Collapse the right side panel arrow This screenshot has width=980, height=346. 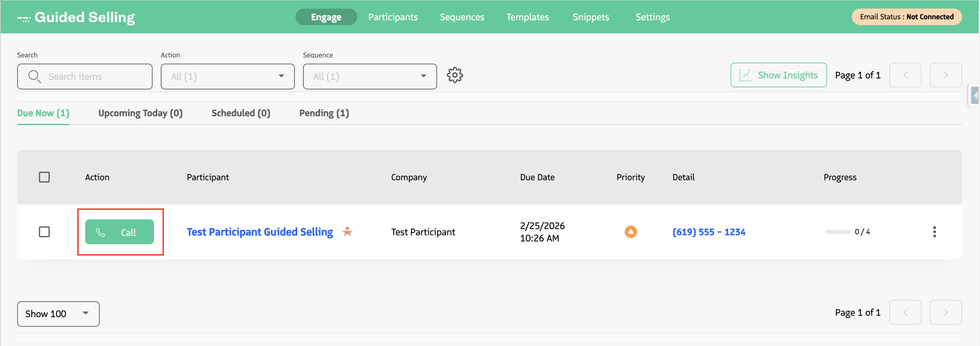tap(976, 96)
